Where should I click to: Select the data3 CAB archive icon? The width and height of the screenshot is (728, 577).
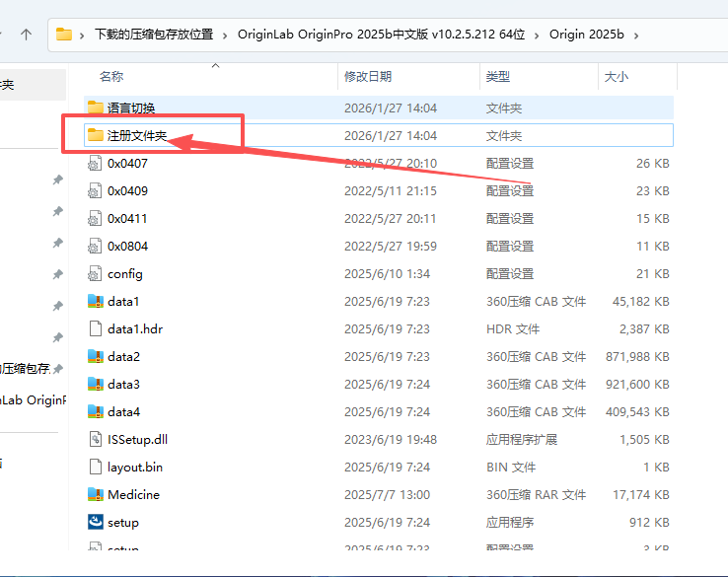click(x=95, y=384)
